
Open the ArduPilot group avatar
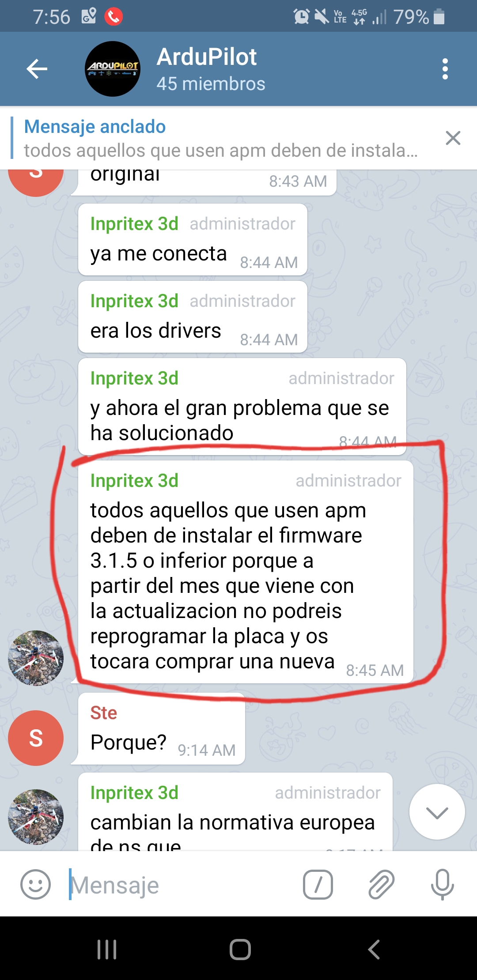113,69
